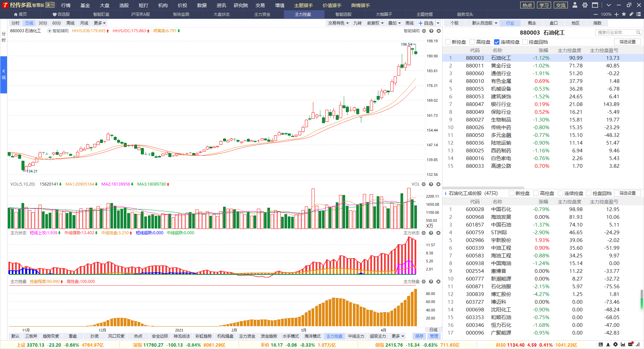Click the area chart icon in status bar
The width and height of the screenshot is (644, 349).
pyautogui.click(x=623, y=345)
